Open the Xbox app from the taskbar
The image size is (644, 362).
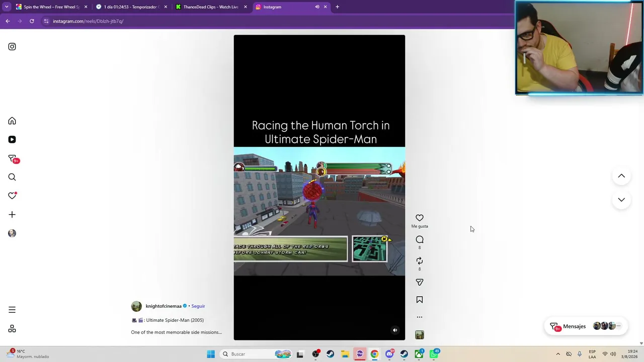pos(419,354)
